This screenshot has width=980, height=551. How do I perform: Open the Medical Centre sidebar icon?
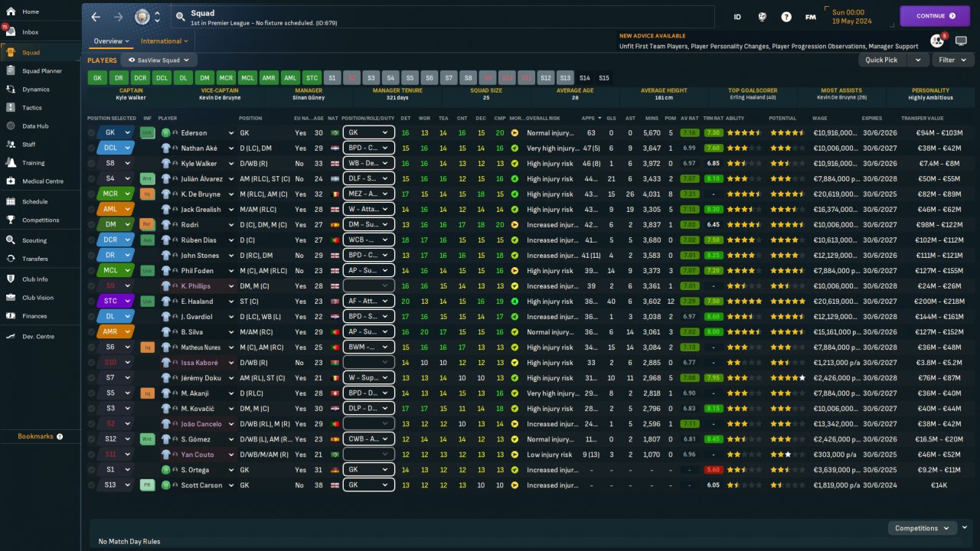[x=11, y=181]
